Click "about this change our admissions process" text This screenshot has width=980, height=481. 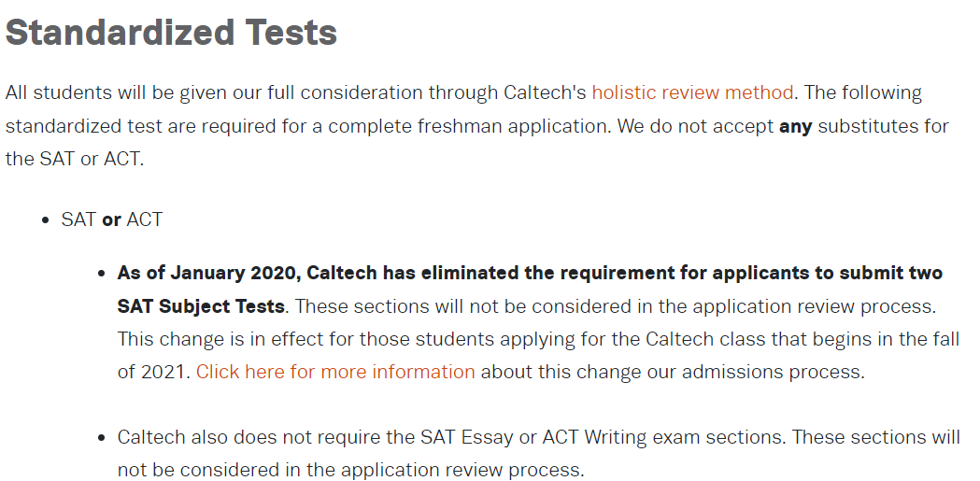point(673,372)
